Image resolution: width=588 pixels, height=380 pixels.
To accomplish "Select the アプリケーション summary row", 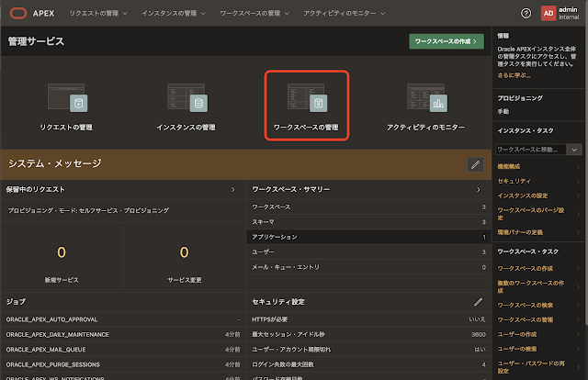I will pyautogui.click(x=368, y=237).
